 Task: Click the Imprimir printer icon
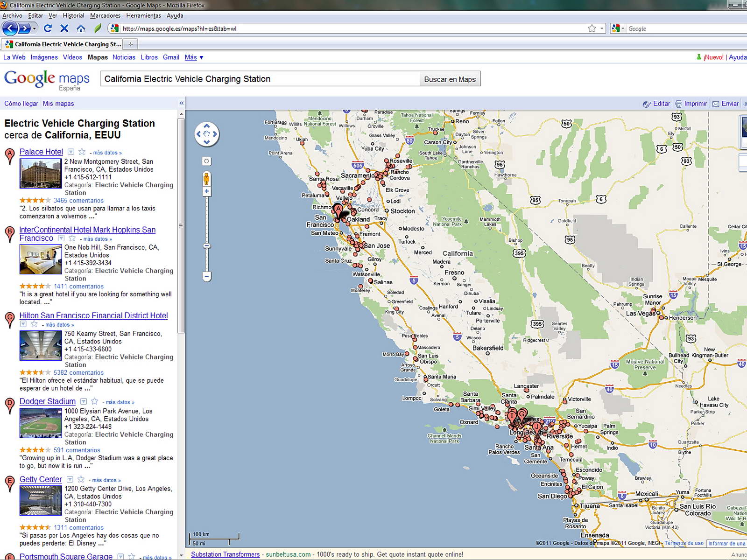tap(678, 104)
